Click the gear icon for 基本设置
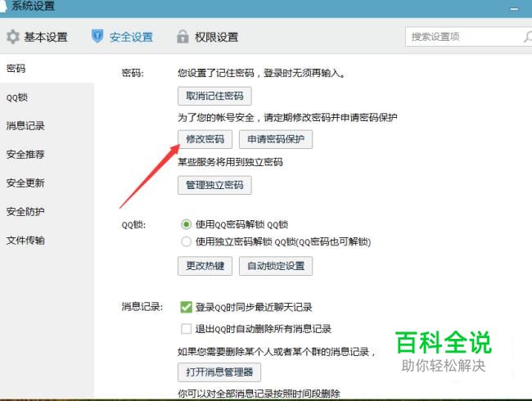Screen dimensions: 532x401 (13, 37)
